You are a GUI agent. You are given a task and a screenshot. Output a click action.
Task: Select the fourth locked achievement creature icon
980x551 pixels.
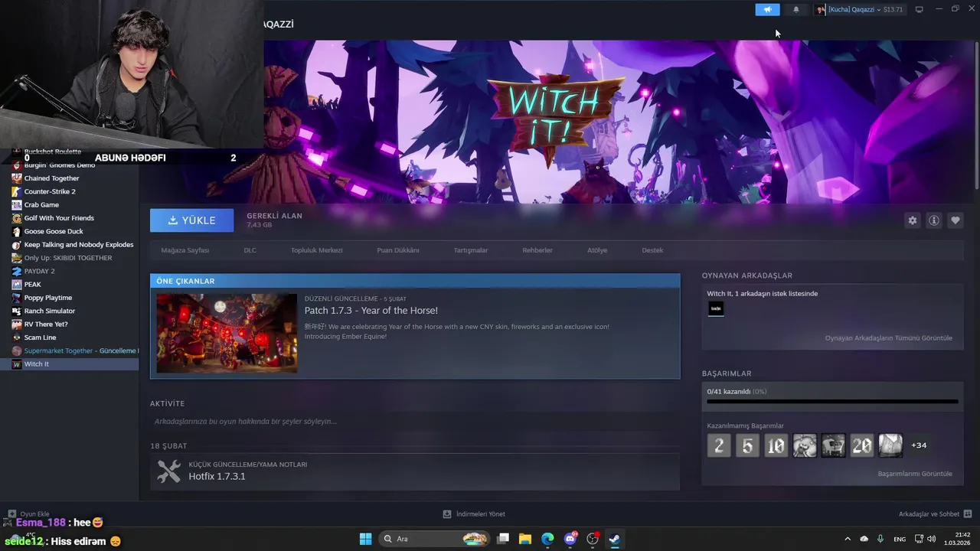[805, 445]
